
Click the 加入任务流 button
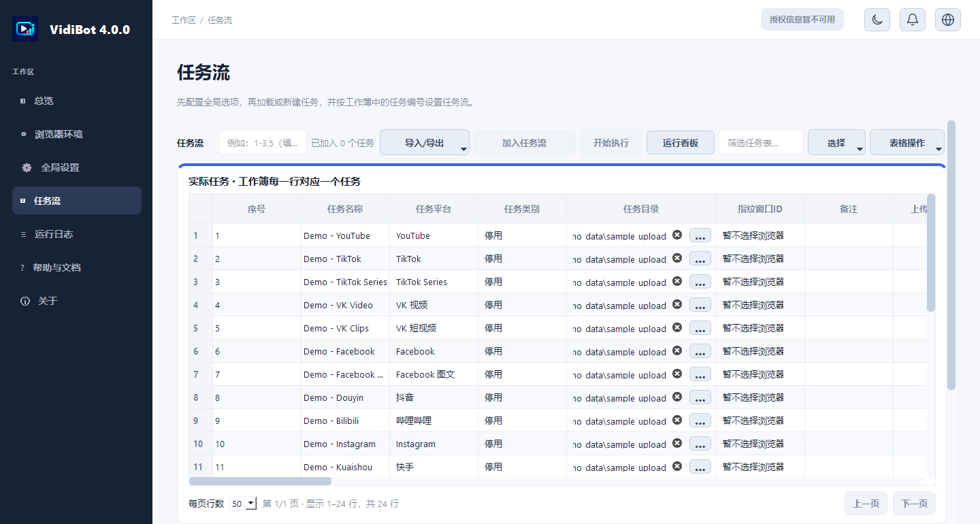(524, 143)
